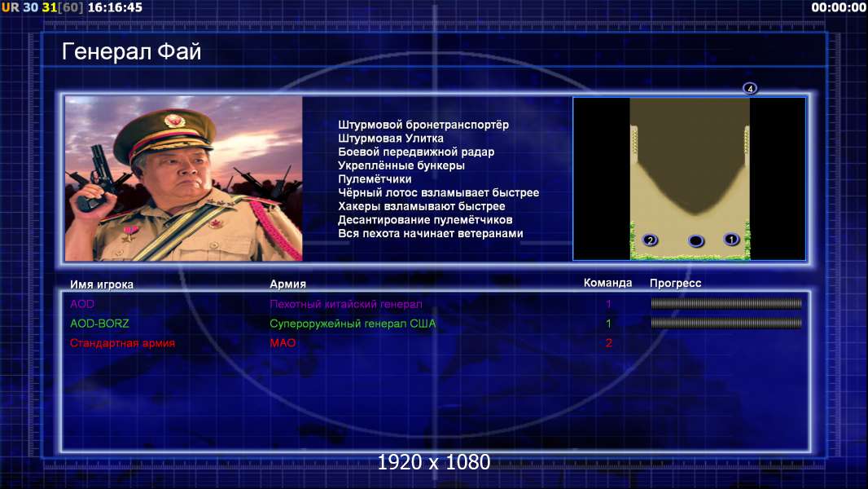Click "Хакеры взламывают быстрее" line
Image resolution: width=868 pixels, height=489 pixels.
tap(422, 206)
